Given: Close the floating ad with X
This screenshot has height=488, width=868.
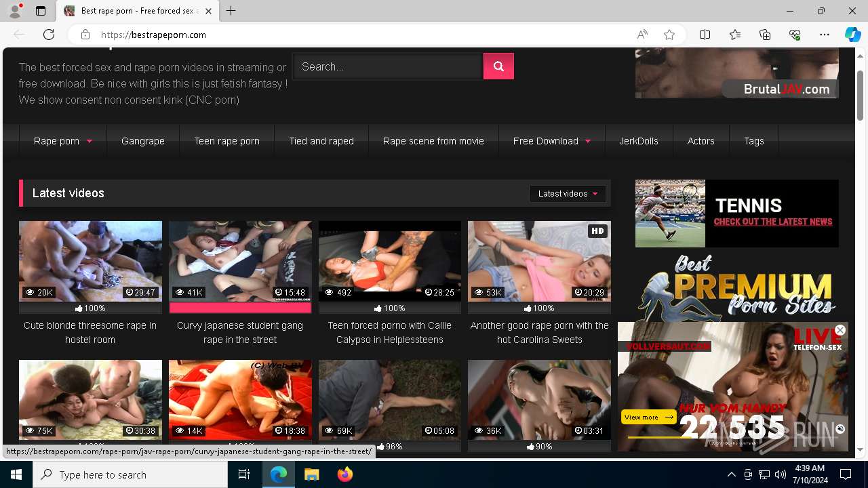Looking at the screenshot, I should (840, 330).
